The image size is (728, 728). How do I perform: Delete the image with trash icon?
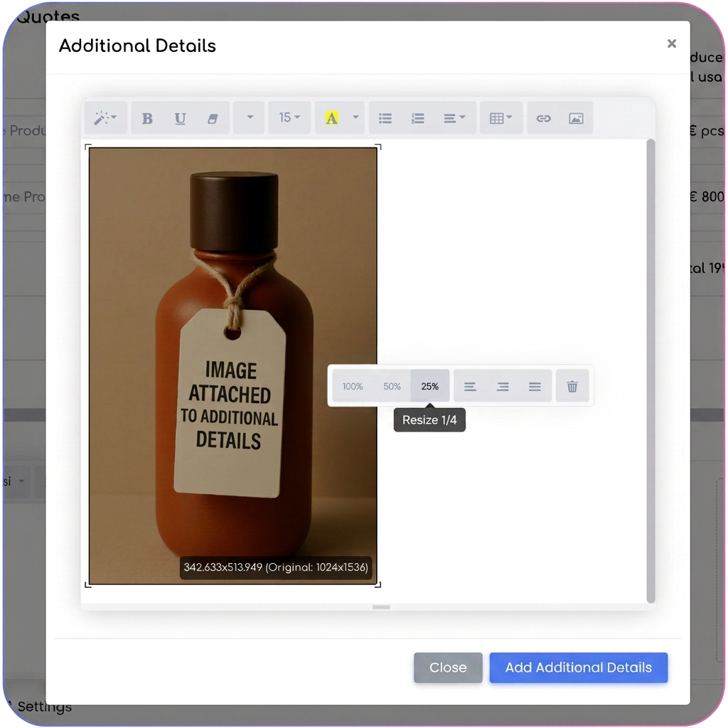tap(572, 386)
